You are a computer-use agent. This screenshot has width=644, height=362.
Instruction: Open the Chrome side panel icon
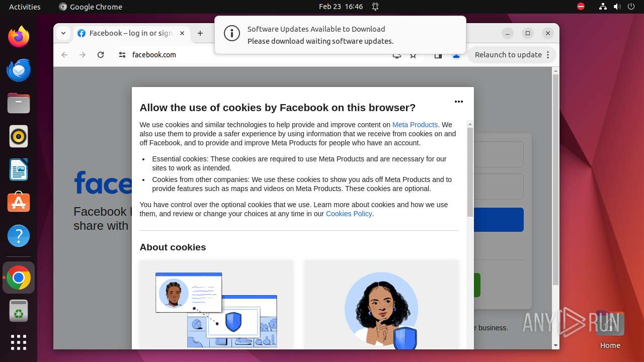pyautogui.click(x=438, y=55)
